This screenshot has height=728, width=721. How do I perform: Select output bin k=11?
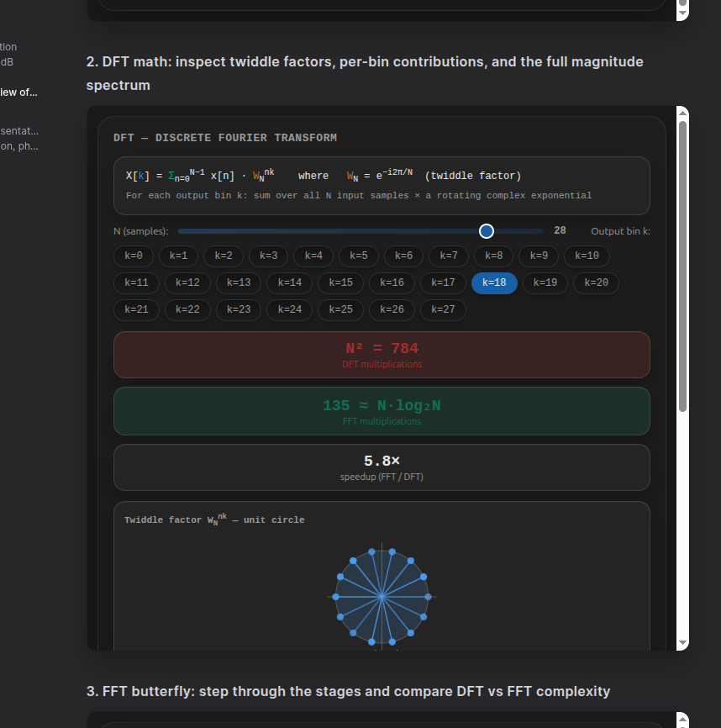point(136,282)
